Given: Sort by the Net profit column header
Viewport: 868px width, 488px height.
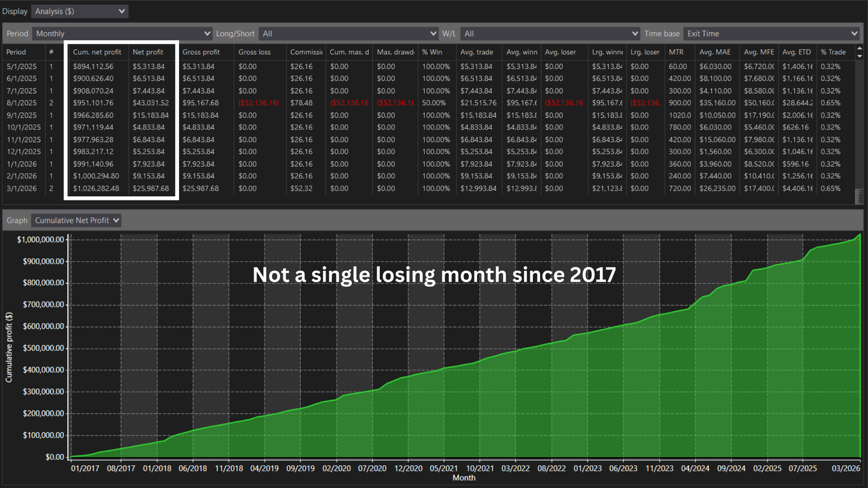Looking at the screenshot, I should [x=152, y=52].
